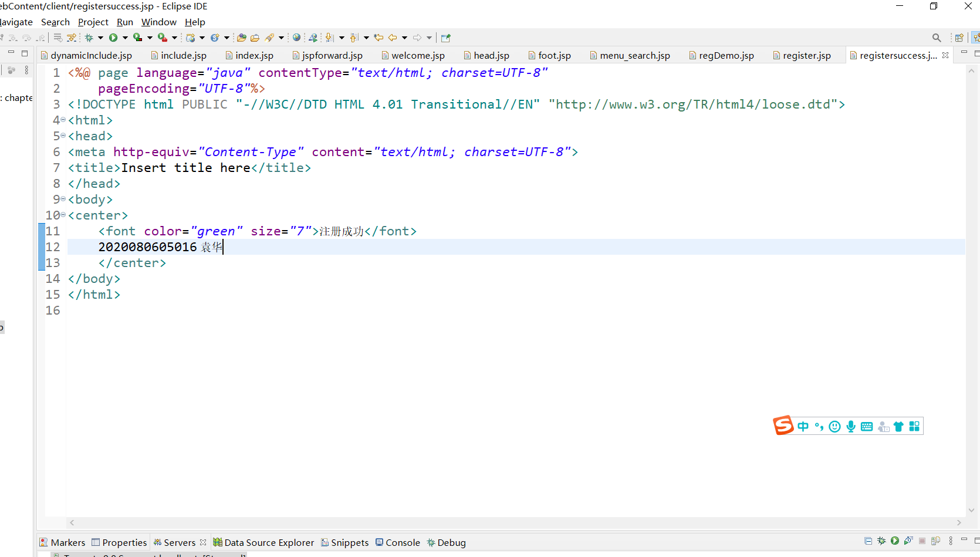
Task: Toggle Sogou punctuation mode
Action: click(x=819, y=427)
